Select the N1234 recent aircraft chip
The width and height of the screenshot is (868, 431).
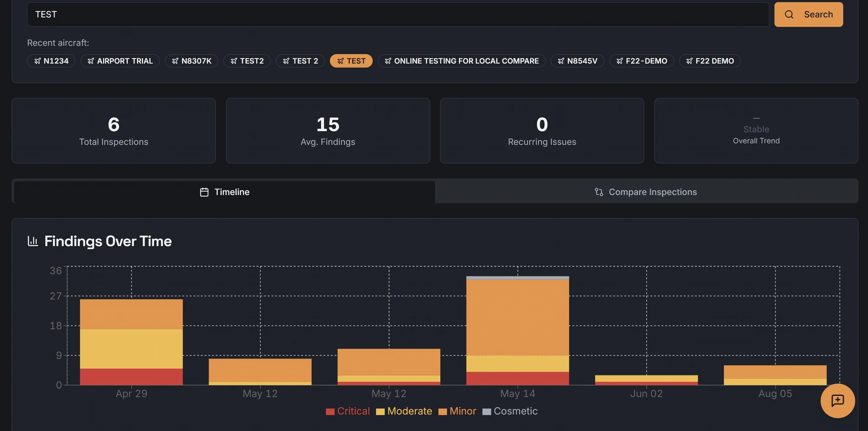(x=51, y=61)
